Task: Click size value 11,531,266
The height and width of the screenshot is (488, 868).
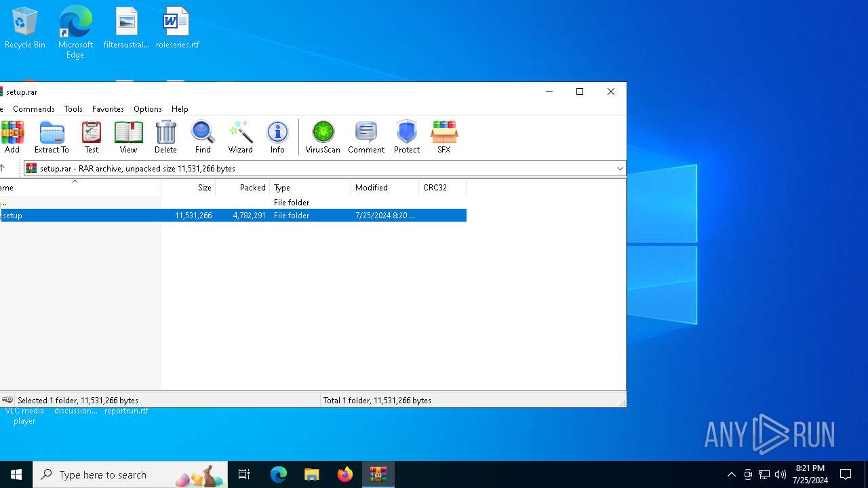Action: (193, 216)
